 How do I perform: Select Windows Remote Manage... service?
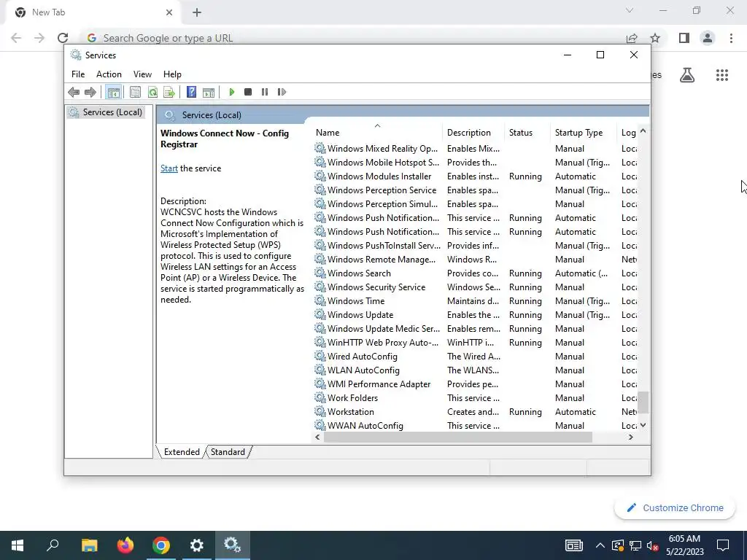[476, 260]
